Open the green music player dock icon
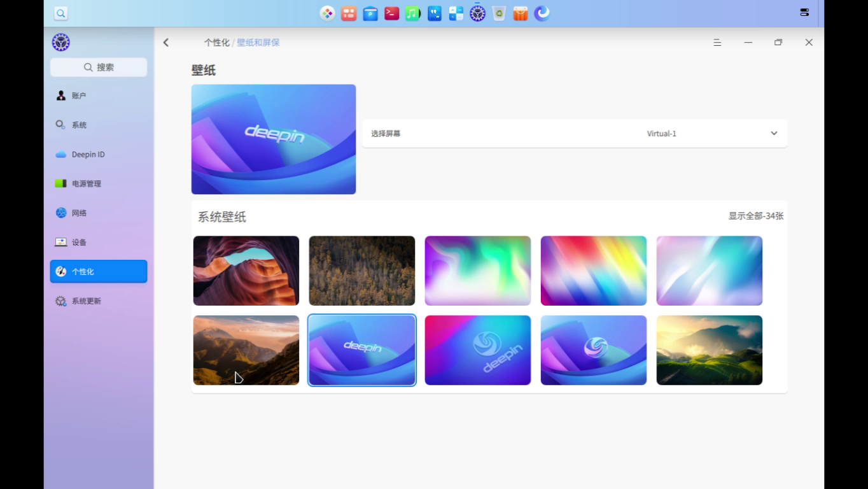 pyautogui.click(x=413, y=13)
